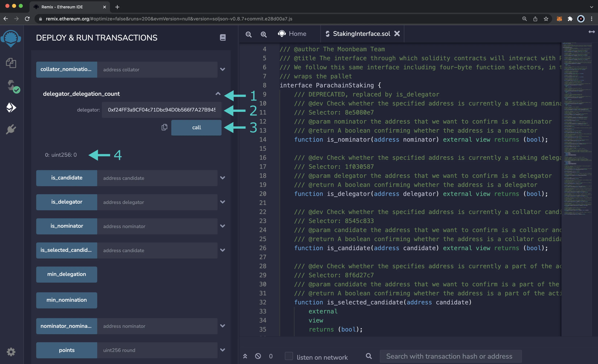598x364 pixels.
Task: Expand the is_candidate function chevron
Action: pos(222,178)
